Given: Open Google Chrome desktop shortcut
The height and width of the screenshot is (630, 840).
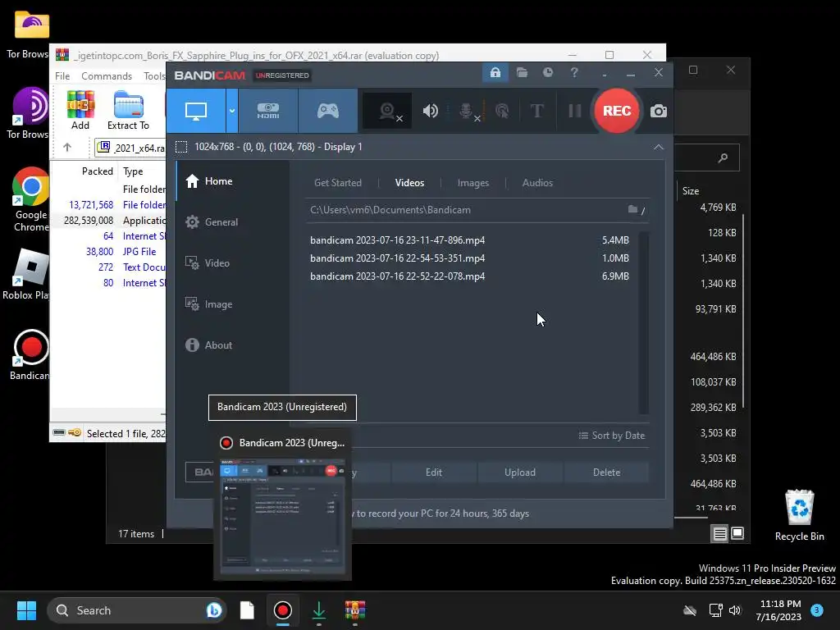Looking at the screenshot, I should click(31, 199).
